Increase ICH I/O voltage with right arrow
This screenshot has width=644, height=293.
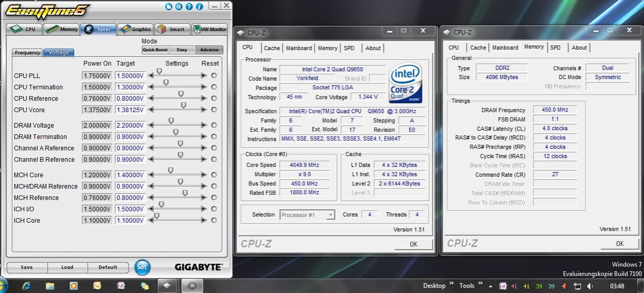point(204,209)
